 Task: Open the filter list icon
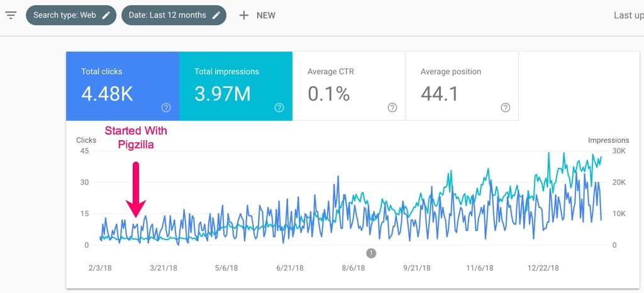[11, 16]
